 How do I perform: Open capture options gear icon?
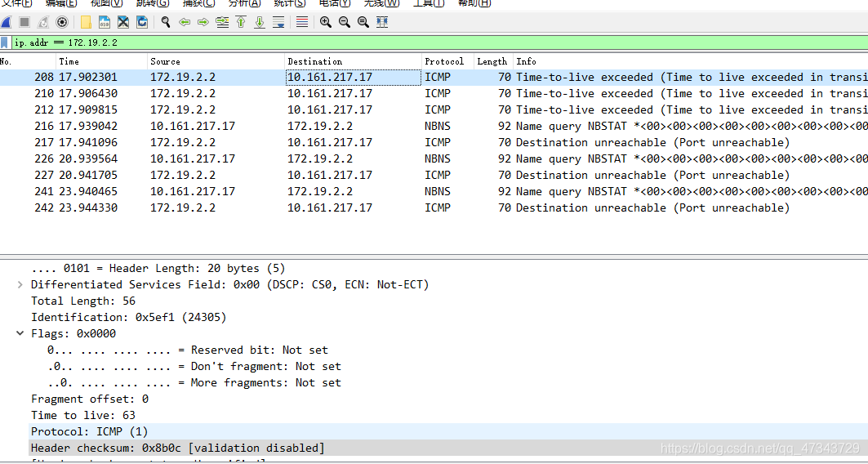[x=62, y=22]
